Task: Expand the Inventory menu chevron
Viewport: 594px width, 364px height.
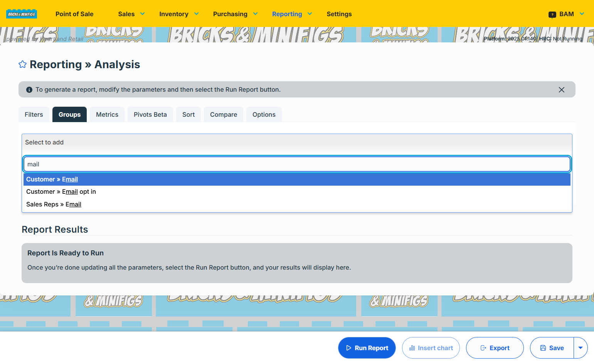Action: coord(196,14)
